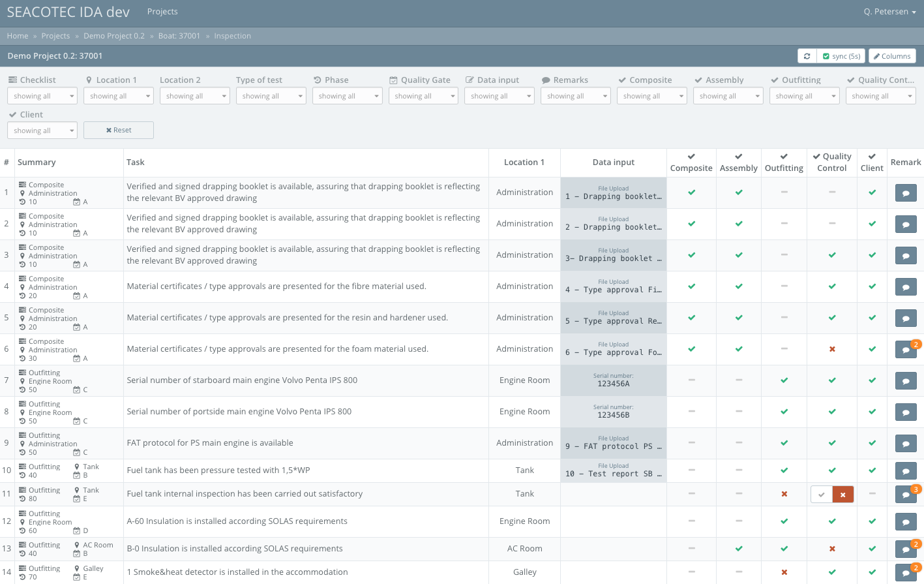The width and height of the screenshot is (924, 584).
Task: Toggle the sync (5s) checkbox
Action: [x=841, y=56]
